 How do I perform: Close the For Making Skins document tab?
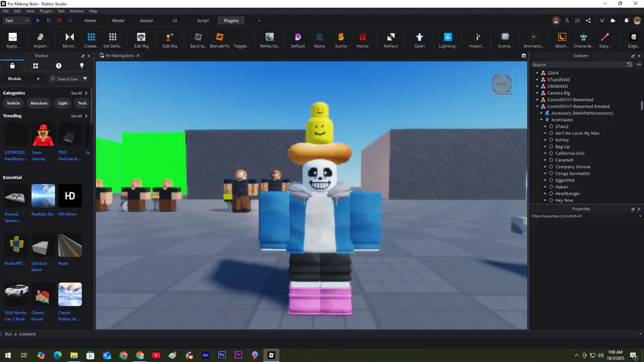click(x=138, y=56)
